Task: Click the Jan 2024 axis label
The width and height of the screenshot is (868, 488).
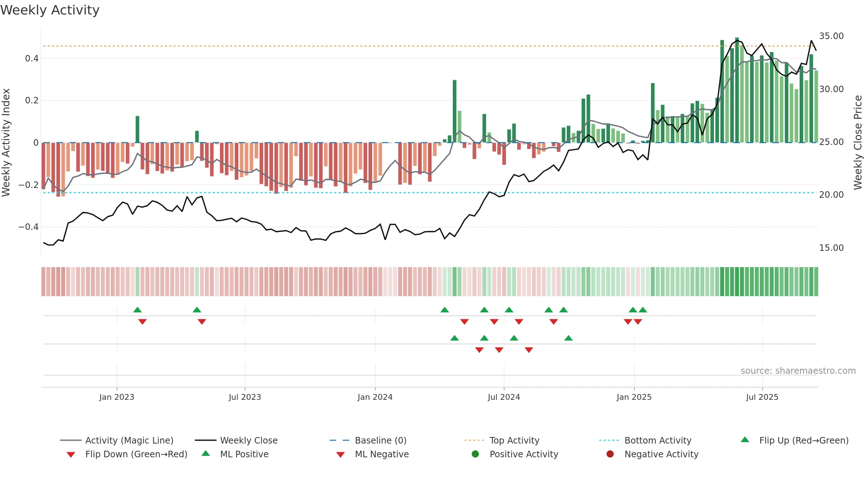Action: click(375, 397)
